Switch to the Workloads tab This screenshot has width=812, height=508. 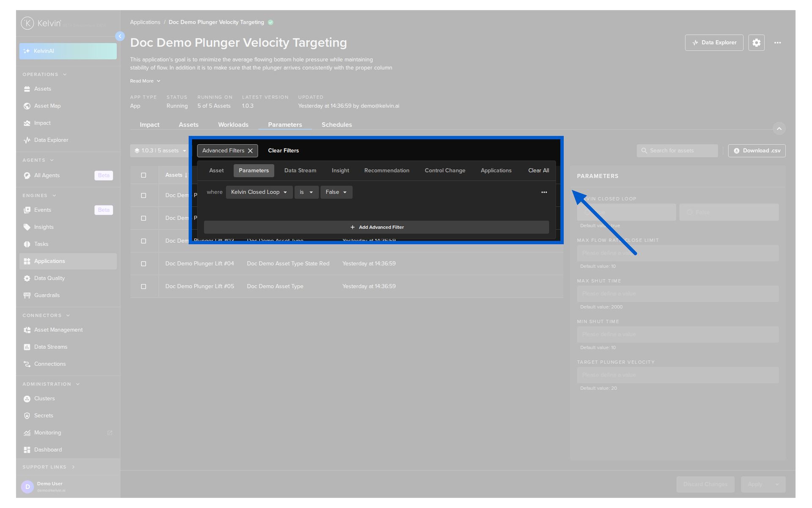pos(233,125)
